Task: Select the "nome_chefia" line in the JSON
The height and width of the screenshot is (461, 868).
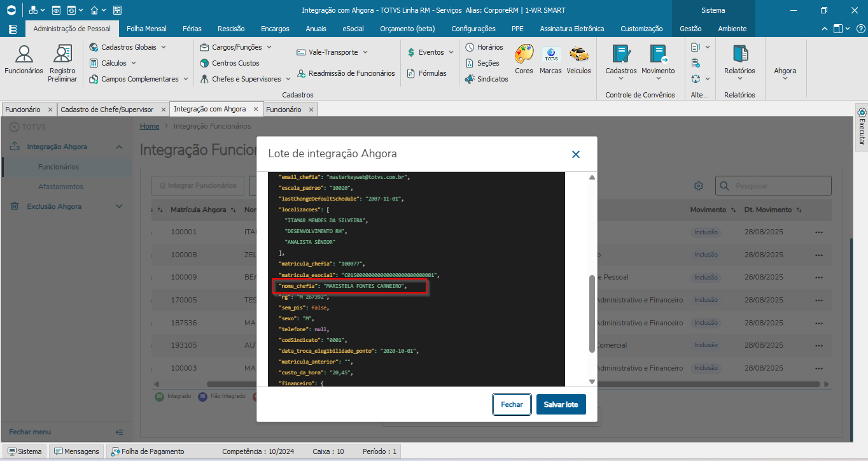Action: point(343,287)
